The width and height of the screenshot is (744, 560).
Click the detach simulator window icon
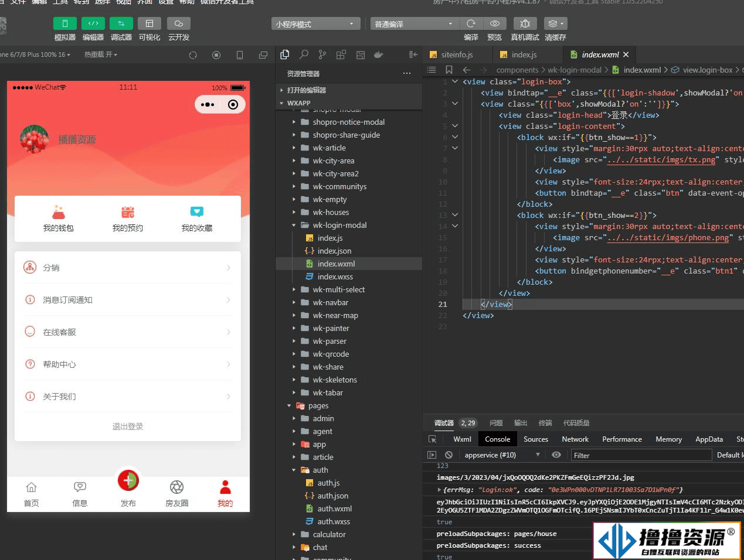263,55
